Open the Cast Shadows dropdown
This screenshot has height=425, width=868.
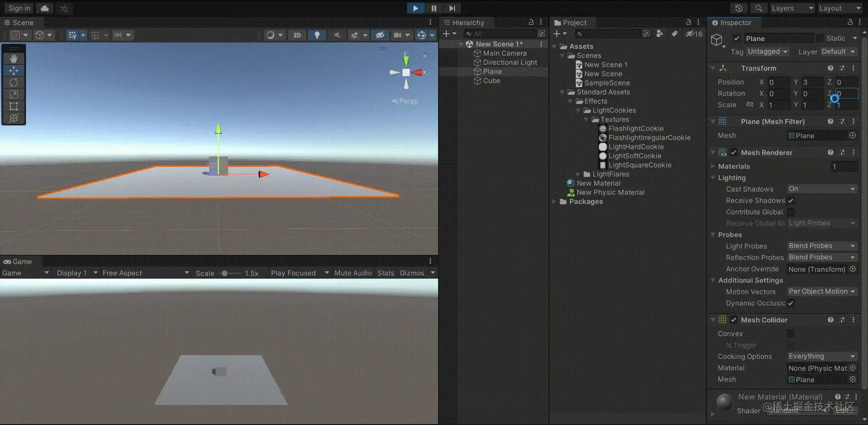click(x=822, y=189)
